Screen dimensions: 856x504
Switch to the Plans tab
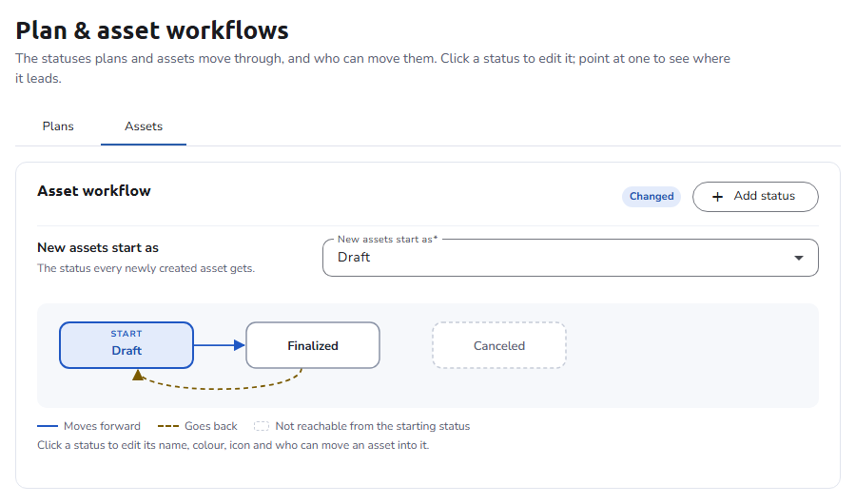coord(58,126)
